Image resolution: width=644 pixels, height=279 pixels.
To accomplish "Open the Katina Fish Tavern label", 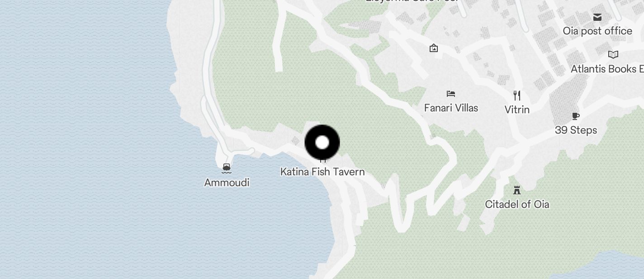I will [x=322, y=172].
